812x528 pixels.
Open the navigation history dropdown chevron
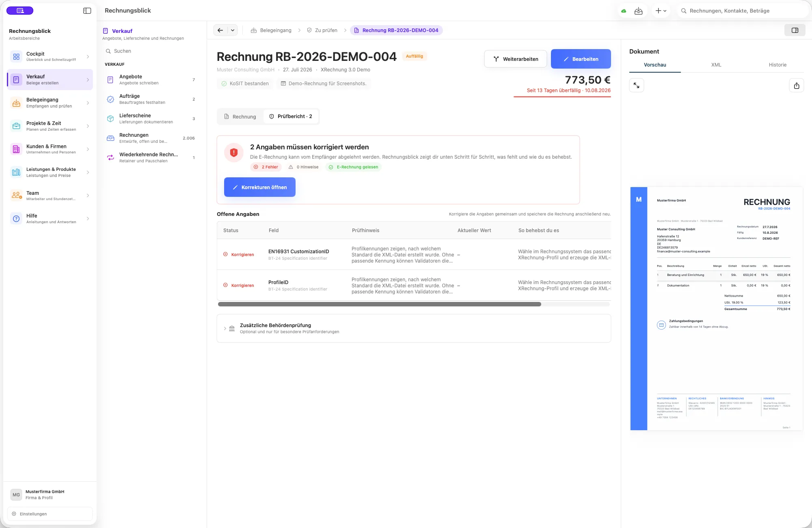[x=233, y=30]
